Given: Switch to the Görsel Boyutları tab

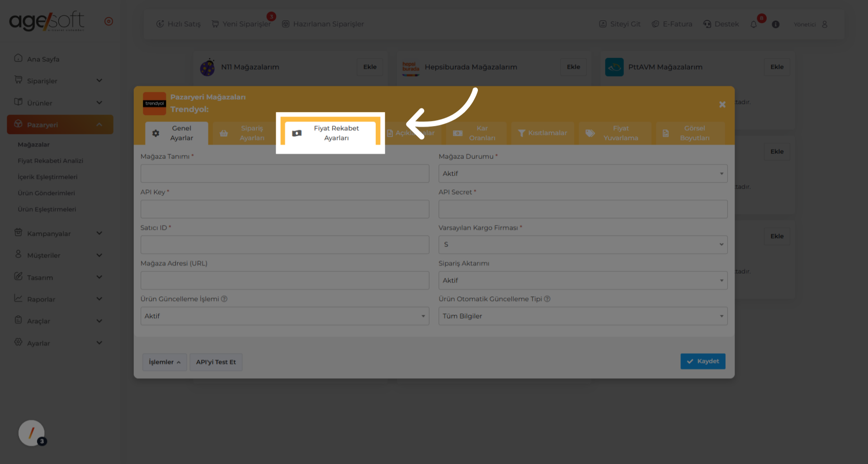Looking at the screenshot, I should point(690,133).
